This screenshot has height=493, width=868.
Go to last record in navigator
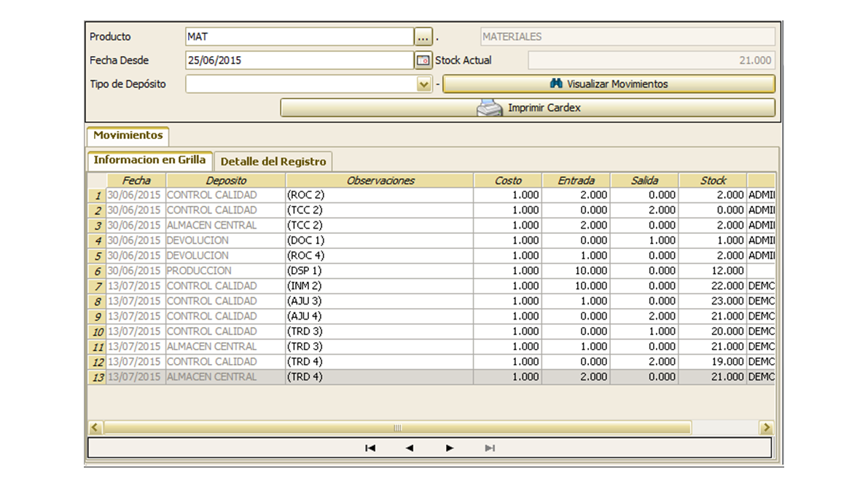[x=490, y=448]
